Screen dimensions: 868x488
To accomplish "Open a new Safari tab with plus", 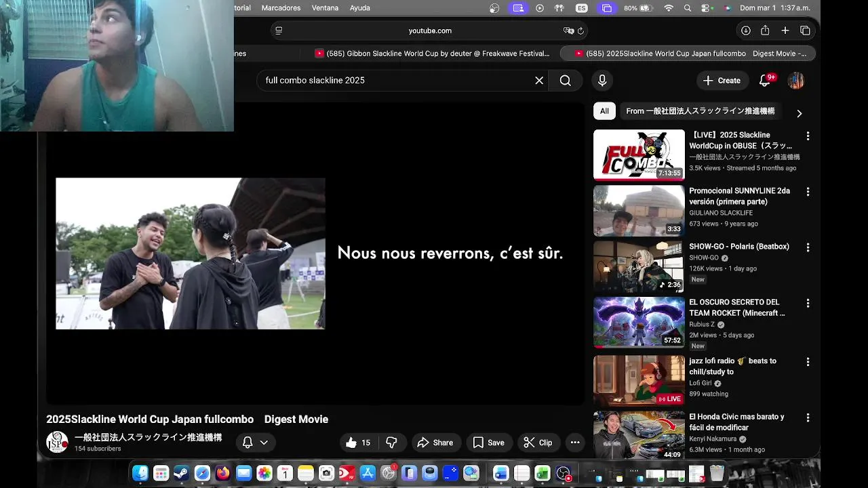I will pos(785,30).
